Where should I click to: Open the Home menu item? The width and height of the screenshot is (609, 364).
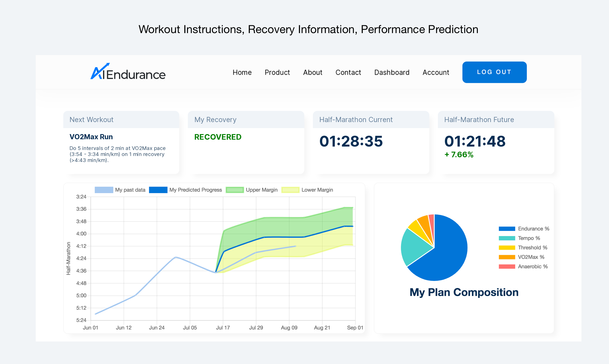[x=242, y=72]
